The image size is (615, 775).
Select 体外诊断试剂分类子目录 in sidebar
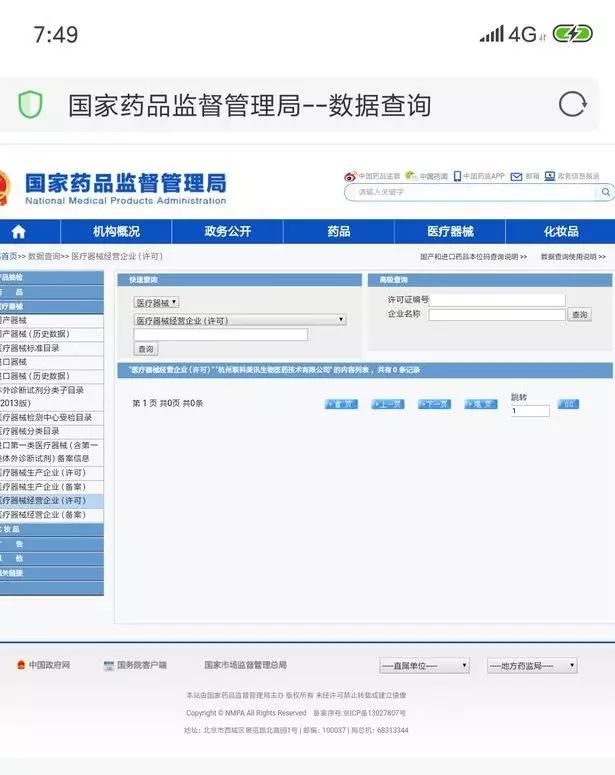(52, 396)
